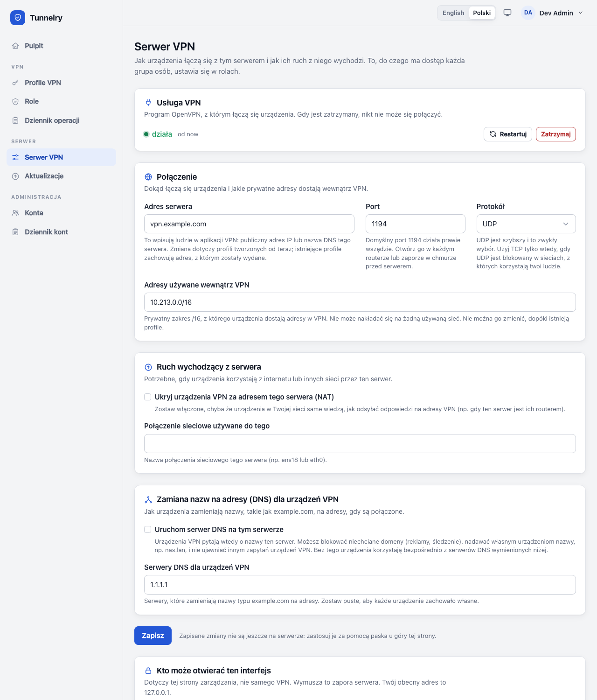Click the globe icon beside Połączenie

148,177
